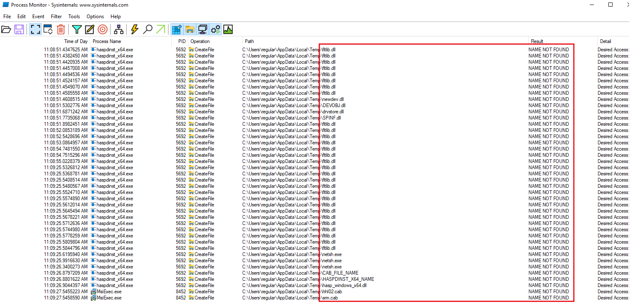
Task: Click the Process Monitor title bar icon
Action: (6, 5)
